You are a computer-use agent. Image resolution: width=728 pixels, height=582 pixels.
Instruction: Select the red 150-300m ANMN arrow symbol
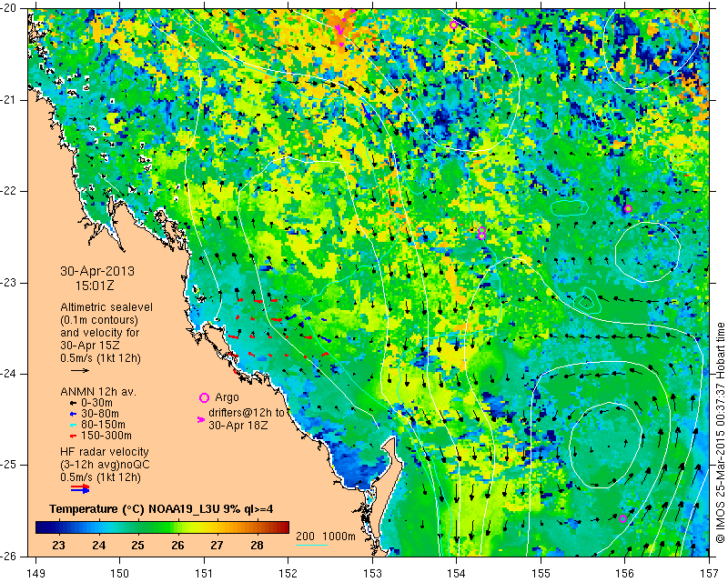[x=73, y=436]
